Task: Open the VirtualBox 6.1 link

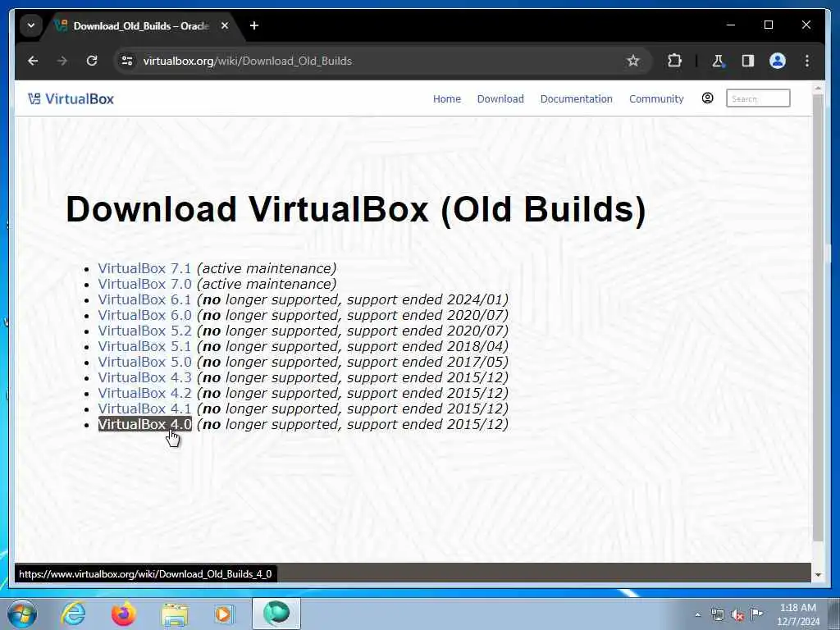Action: 144,299
